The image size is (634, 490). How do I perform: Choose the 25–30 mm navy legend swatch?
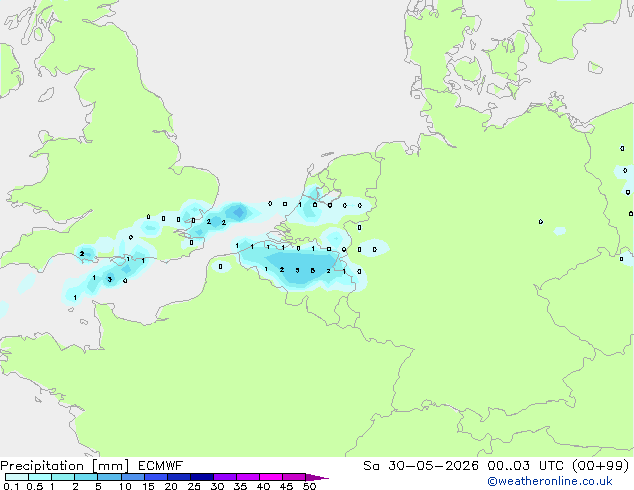coord(201,477)
